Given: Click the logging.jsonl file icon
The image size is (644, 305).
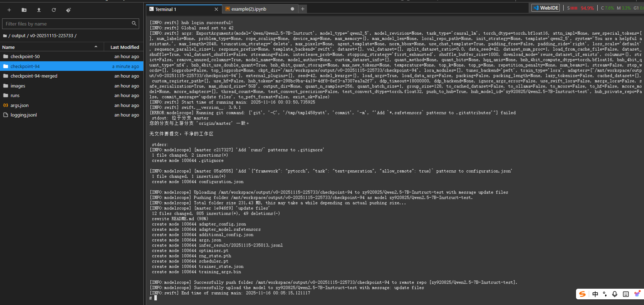Looking at the screenshot, I should click(6, 115).
